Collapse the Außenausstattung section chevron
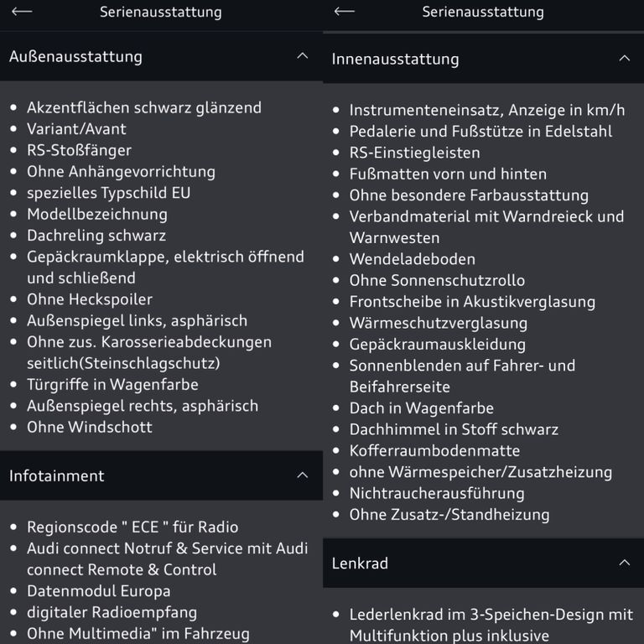This screenshot has width=644, height=644. click(x=302, y=56)
